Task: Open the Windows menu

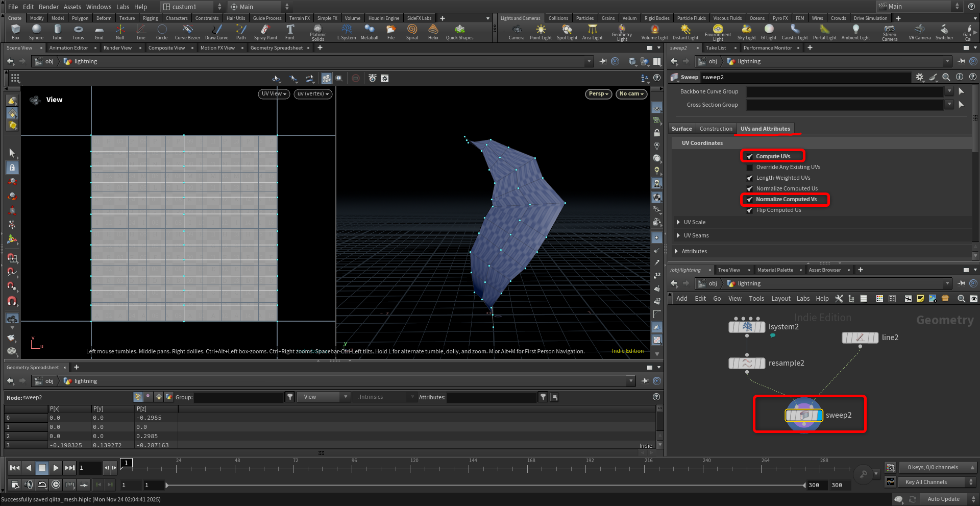Action: [99, 7]
